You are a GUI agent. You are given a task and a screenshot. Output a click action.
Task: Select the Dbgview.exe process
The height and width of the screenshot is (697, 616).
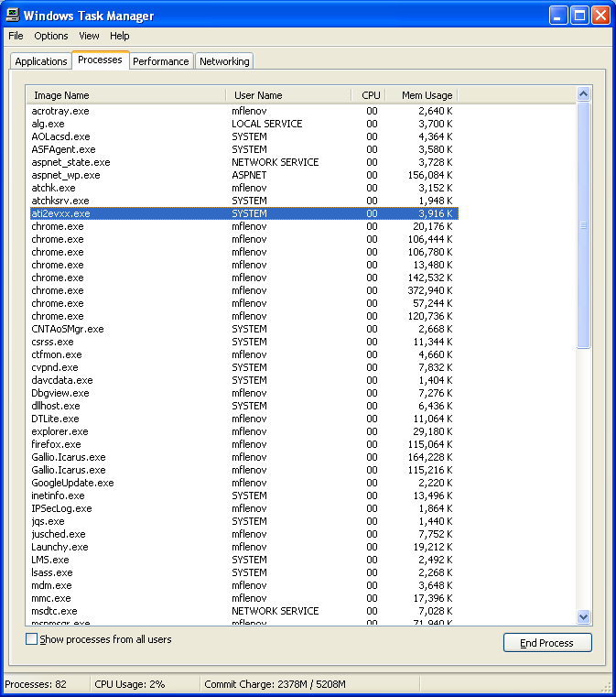click(243, 394)
